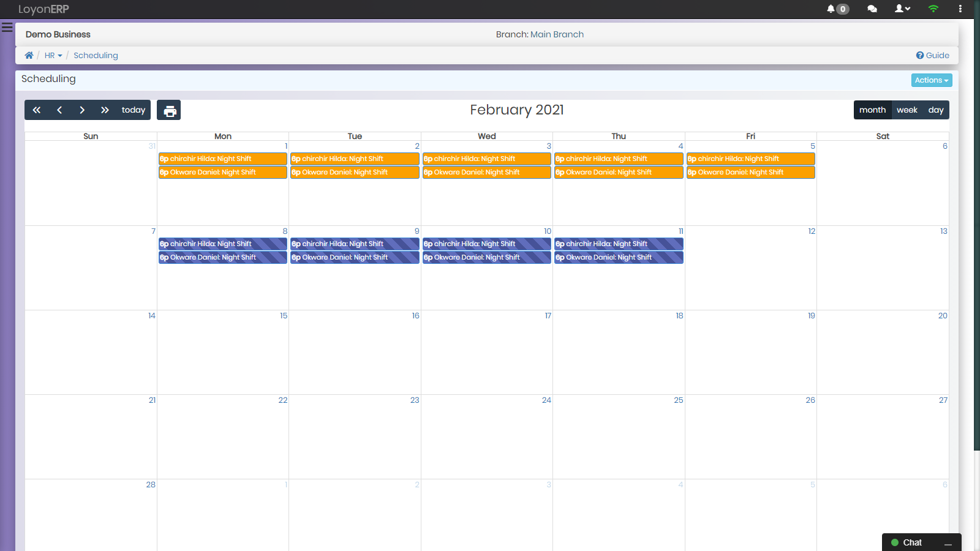Click the today button

coord(134,110)
